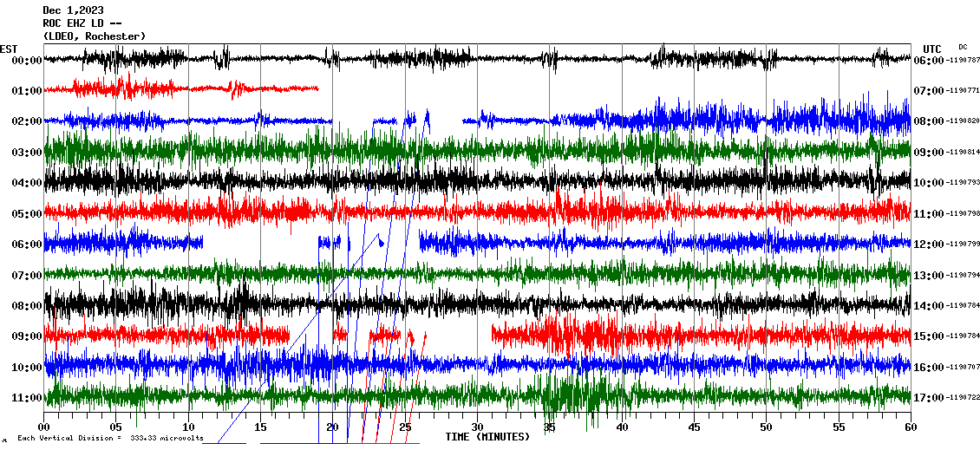Click the Each Vertical Division scale note
This screenshot has width=980, height=450.
pos(111,438)
